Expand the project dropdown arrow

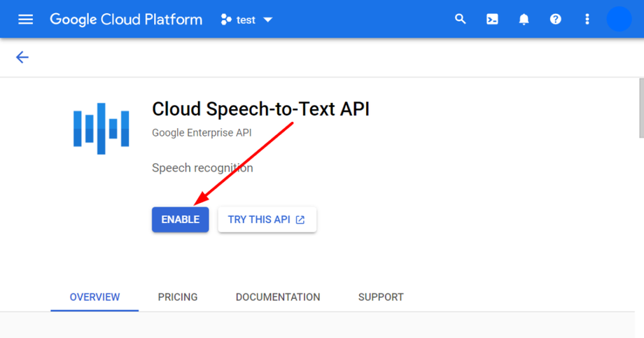click(267, 20)
